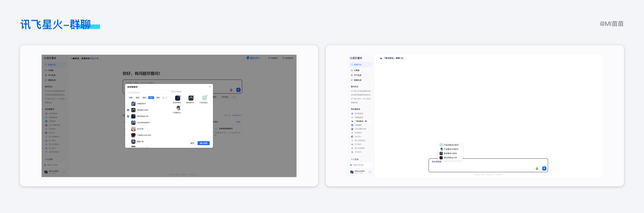Viewport: 644px width, 213px height.
Task: Check the 销售大咖 checkbox
Action: [128, 142]
